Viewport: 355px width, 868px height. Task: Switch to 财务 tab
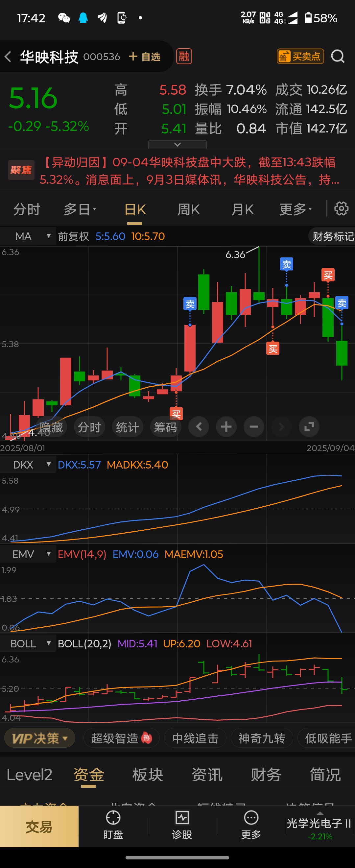click(x=266, y=774)
